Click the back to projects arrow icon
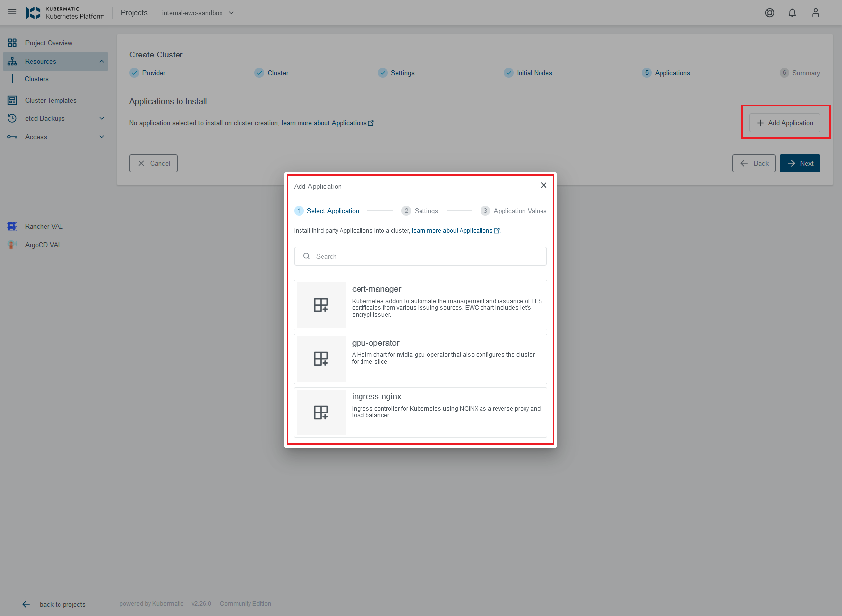 [x=26, y=604]
